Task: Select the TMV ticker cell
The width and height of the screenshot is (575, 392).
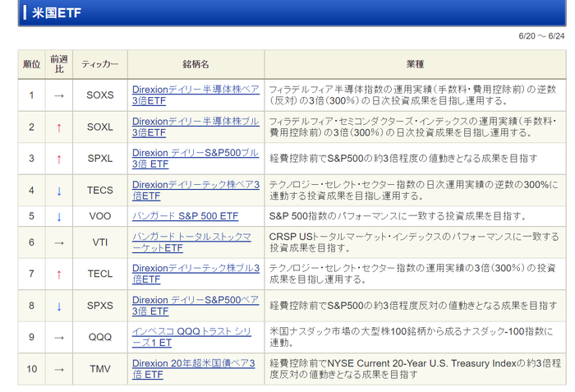Action: [x=100, y=369]
